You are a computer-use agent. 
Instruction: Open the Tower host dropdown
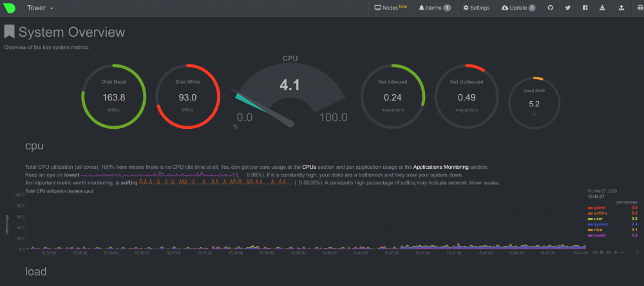click(40, 8)
